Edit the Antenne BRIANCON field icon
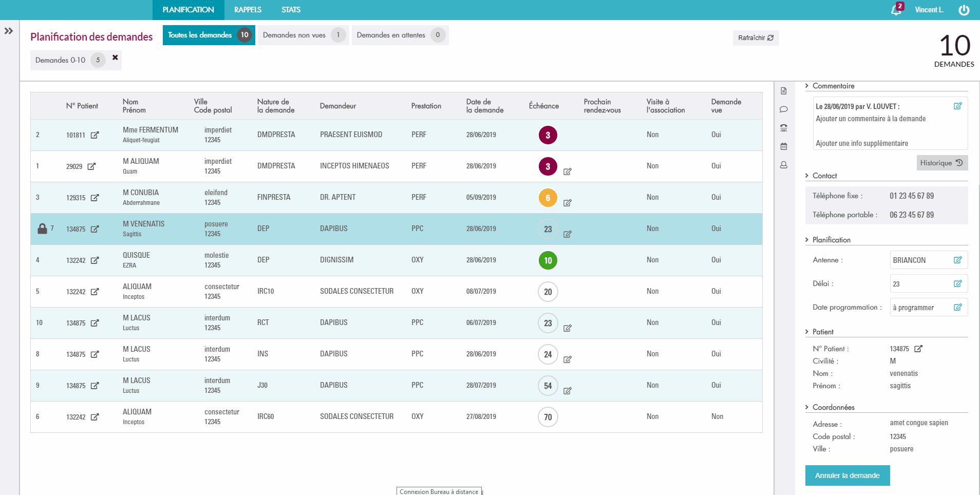This screenshot has height=495, width=980. 957,260
